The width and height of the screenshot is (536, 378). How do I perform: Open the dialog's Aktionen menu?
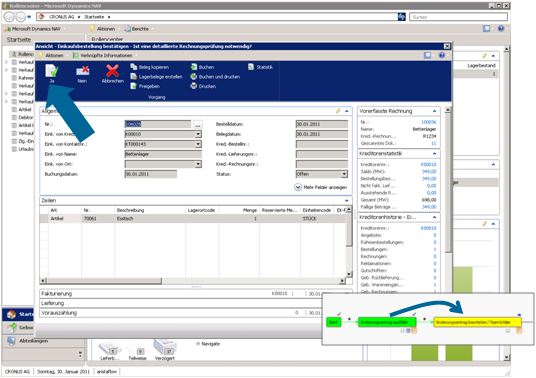(51, 55)
